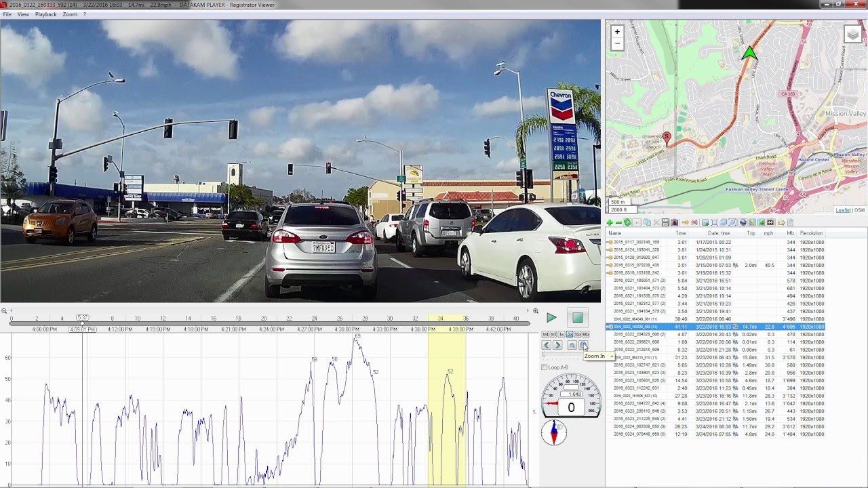Click the speedometer gauge showing 0
Screen dimensions: 868x488
click(x=570, y=396)
